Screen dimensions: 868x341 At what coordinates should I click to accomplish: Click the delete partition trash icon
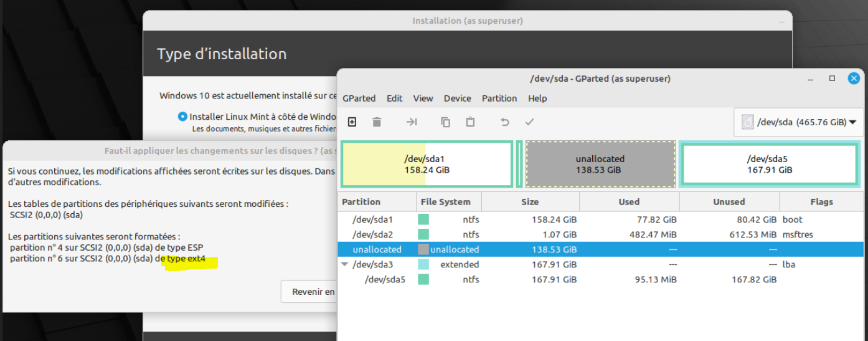[377, 122]
